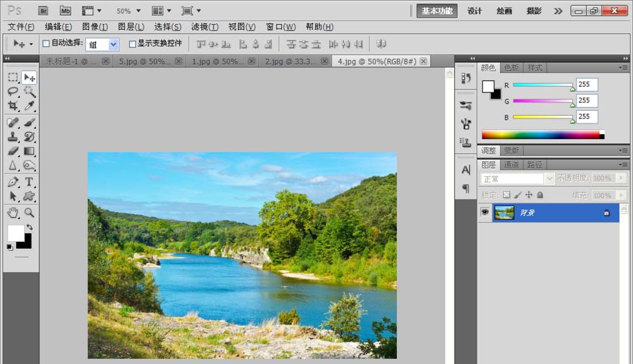Select the Zoom tool

29,213
